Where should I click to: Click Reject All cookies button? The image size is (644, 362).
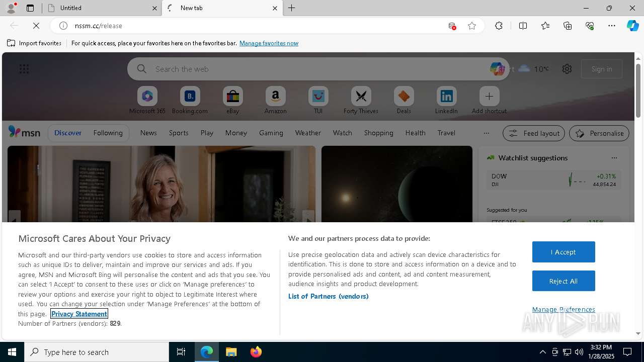click(x=563, y=281)
